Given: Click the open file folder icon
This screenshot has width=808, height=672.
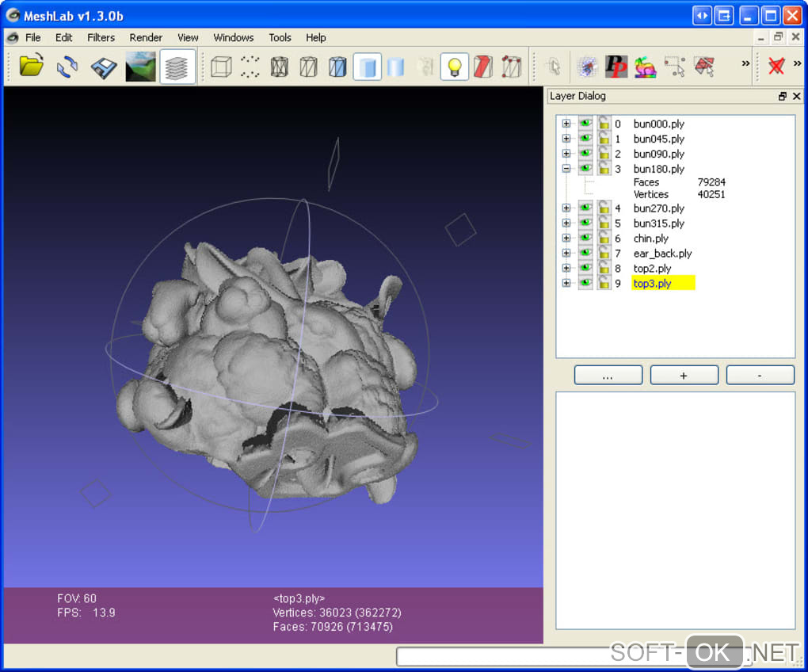Looking at the screenshot, I should (32, 67).
